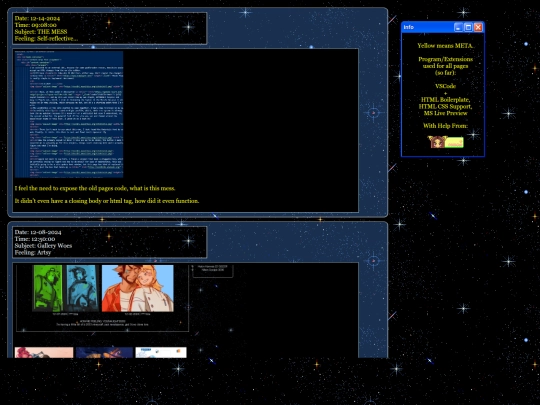Select the text 'Feeling: Artsy'
The height and width of the screenshot is (405, 540).
[33, 252]
